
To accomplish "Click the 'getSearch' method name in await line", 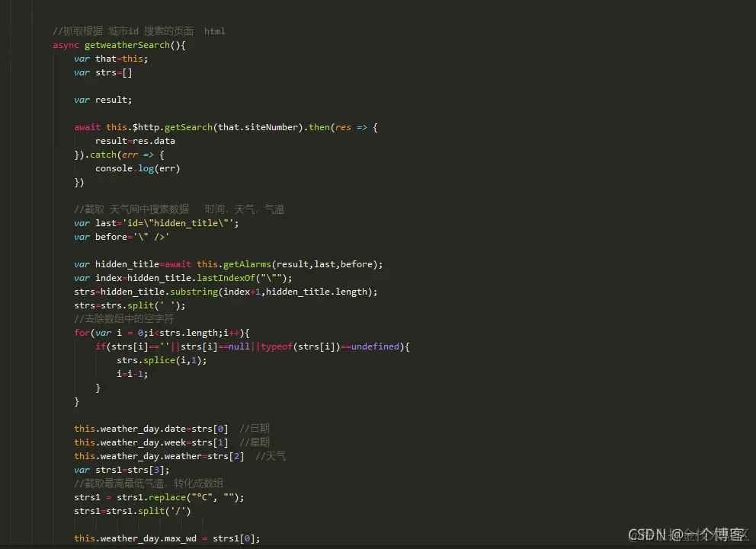I will point(188,127).
